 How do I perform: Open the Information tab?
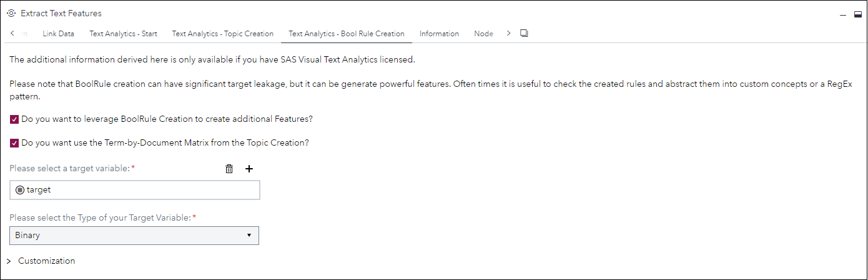439,34
